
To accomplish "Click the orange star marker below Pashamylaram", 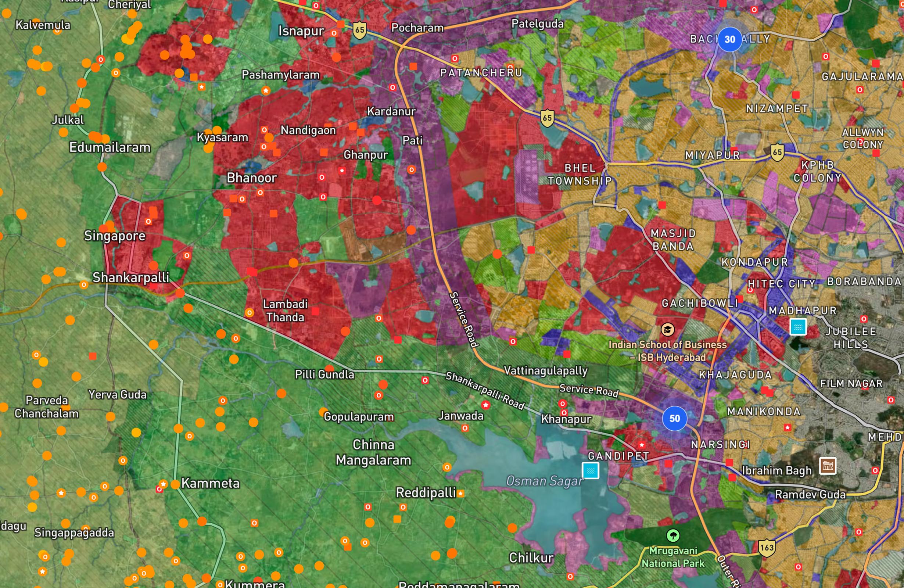I will (266, 90).
